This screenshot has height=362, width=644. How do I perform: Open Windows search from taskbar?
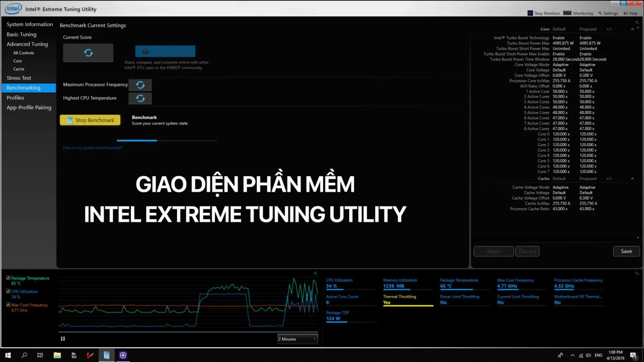coord(24,355)
